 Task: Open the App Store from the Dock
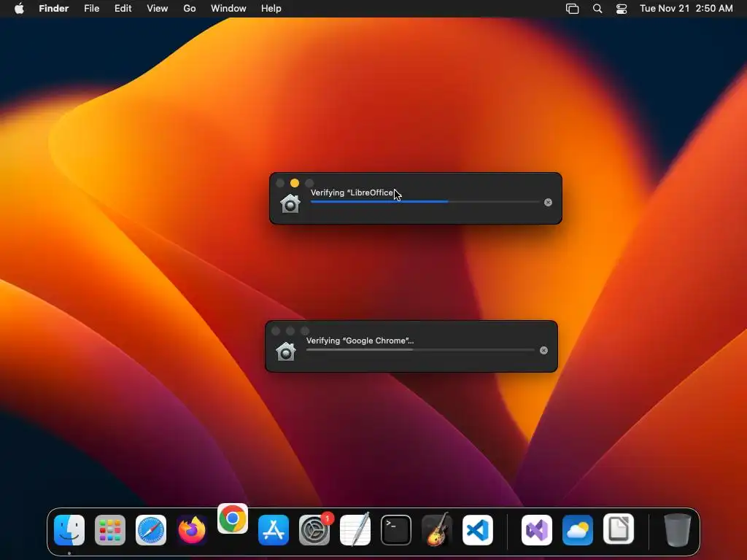pos(274,530)
